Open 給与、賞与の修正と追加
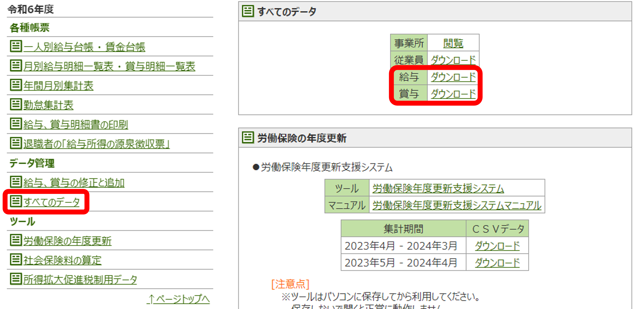Screen dimensions: 644x309 click(x=74, y=183)
